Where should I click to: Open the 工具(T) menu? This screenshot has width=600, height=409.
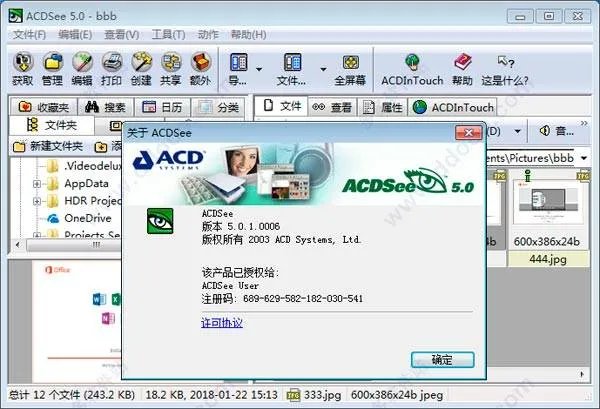click(x=168, y=35)
